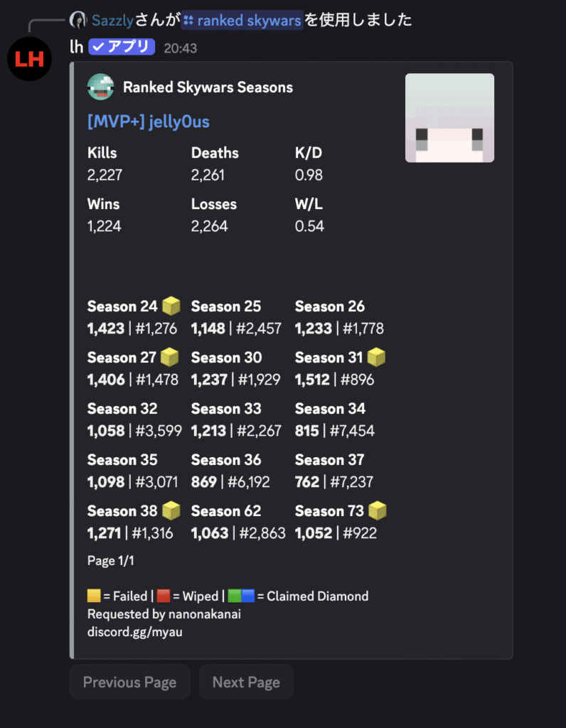Click the gold block beside Season 27

point(171,358)
